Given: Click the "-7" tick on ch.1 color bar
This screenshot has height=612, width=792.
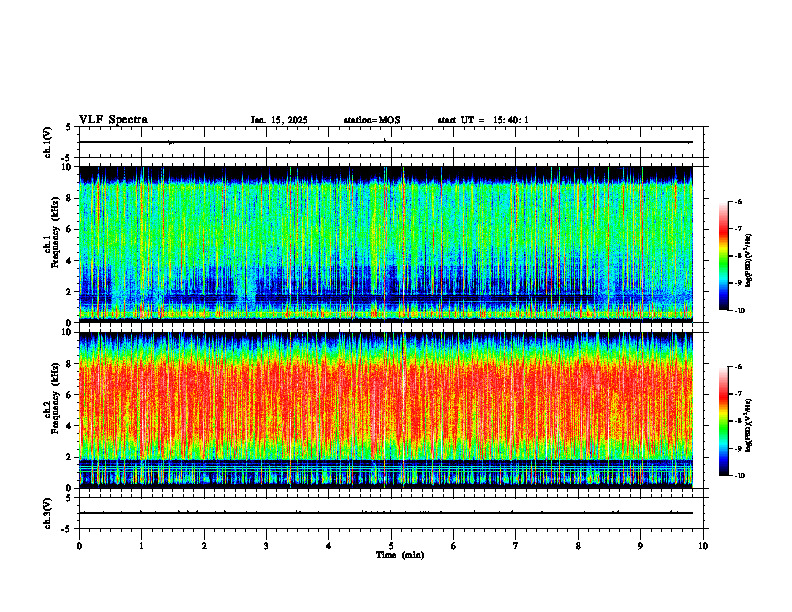Looking at the screenshot, I should [738, 229].
